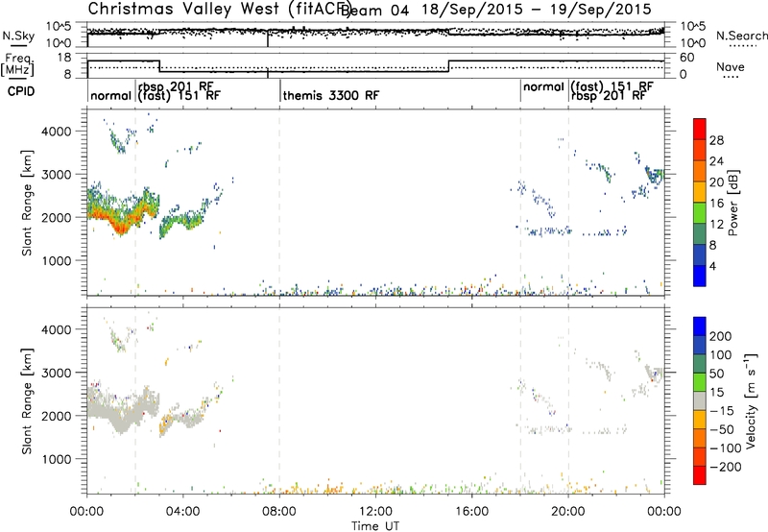Click the 'N.Search' legend label

tap(742, 36)
